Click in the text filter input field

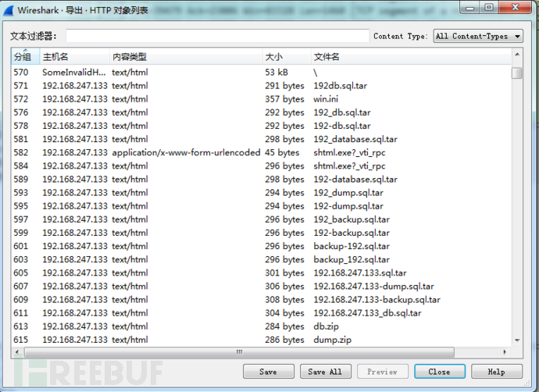pyautogui.click(x=217, y=36)
